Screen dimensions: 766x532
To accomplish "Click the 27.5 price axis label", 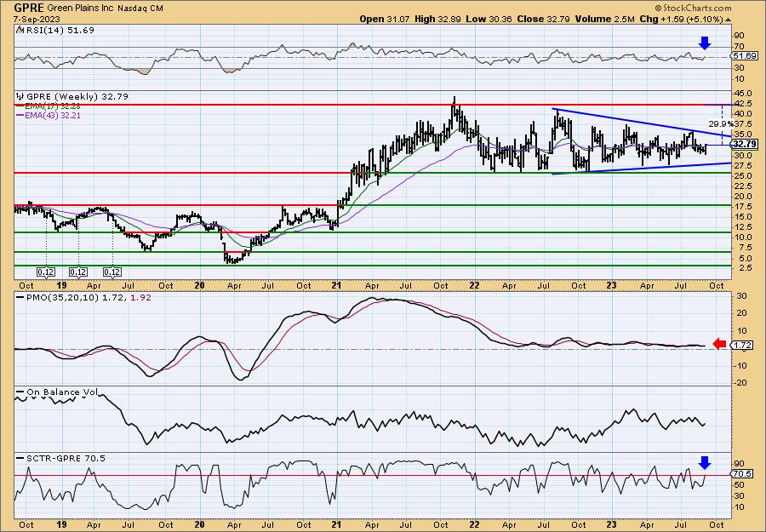I will coord(742,166).
